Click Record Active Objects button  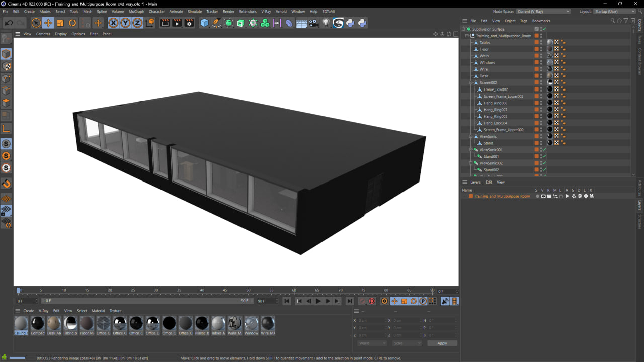(362, 301)
